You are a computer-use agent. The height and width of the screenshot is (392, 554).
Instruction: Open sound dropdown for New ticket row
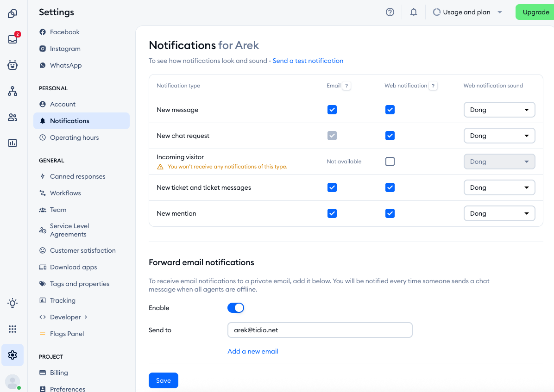pos(499,187)
